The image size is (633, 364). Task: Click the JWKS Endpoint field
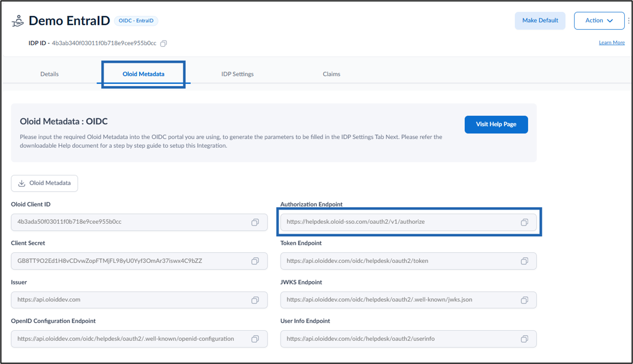click(408, 300)
